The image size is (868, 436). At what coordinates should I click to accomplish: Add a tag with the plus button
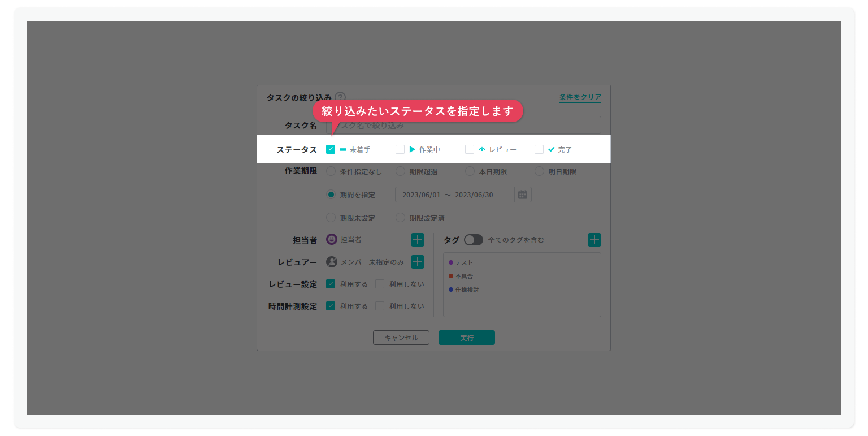pos(594,240)
